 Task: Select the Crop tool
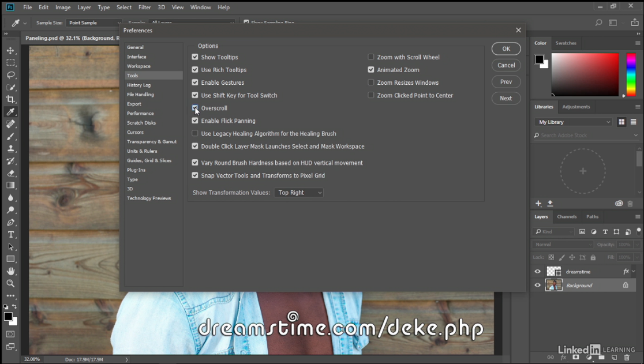(x=11, y=99)
